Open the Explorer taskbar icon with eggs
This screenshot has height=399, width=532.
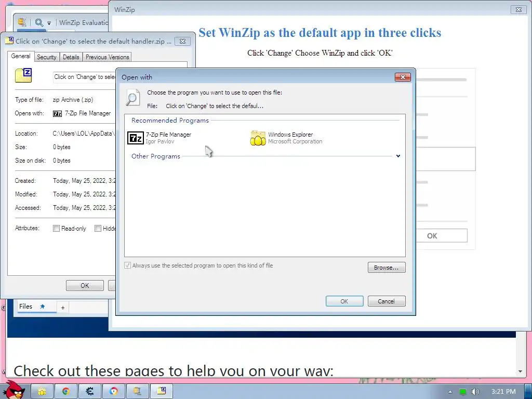42,391
